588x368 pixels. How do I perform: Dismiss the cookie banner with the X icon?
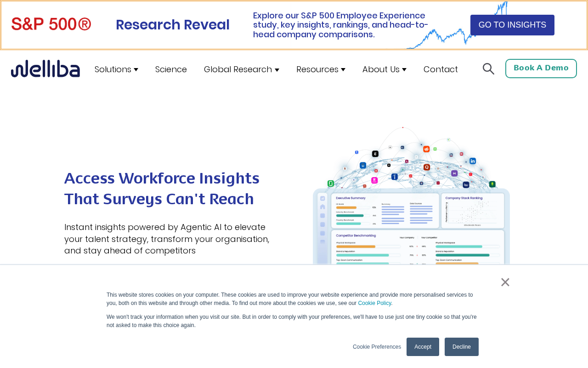[x=505, y=282]
